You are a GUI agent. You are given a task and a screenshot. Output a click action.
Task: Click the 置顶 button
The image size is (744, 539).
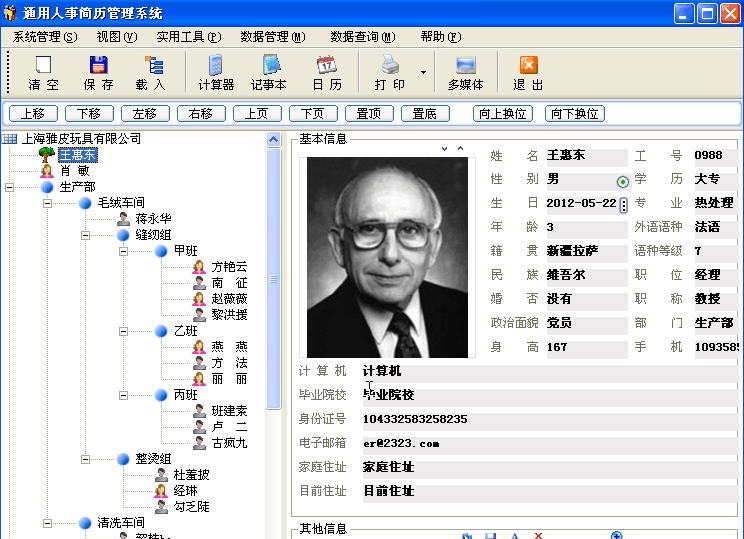[x=369, y=113]
